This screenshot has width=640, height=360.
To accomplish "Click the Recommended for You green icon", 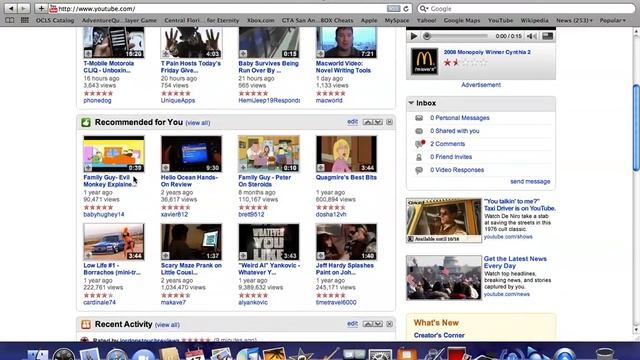I will click(86, 122).
